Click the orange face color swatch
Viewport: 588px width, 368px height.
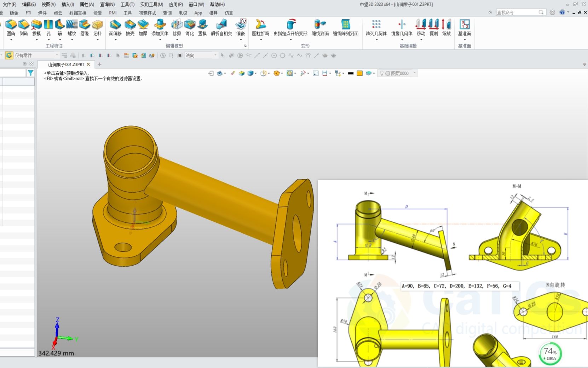[359, 73]
